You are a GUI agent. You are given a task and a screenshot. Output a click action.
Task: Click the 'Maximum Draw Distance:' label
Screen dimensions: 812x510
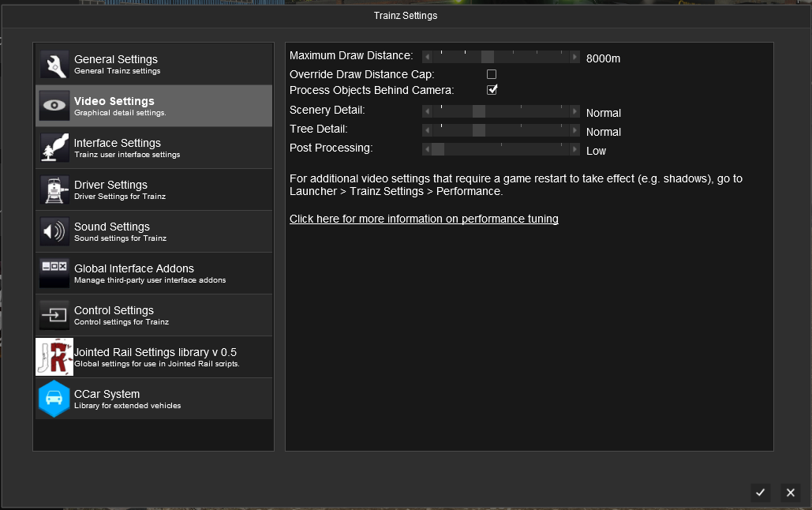351,55
